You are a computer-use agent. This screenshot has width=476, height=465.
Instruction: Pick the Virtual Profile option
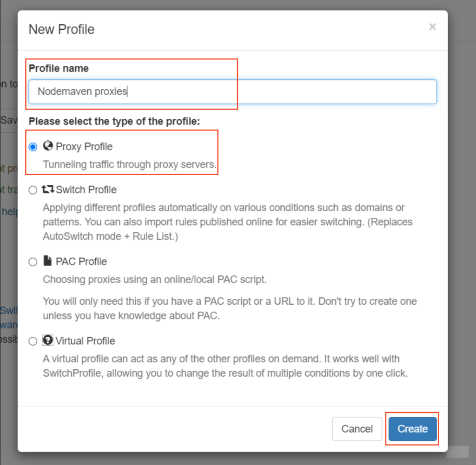point(33,341)
